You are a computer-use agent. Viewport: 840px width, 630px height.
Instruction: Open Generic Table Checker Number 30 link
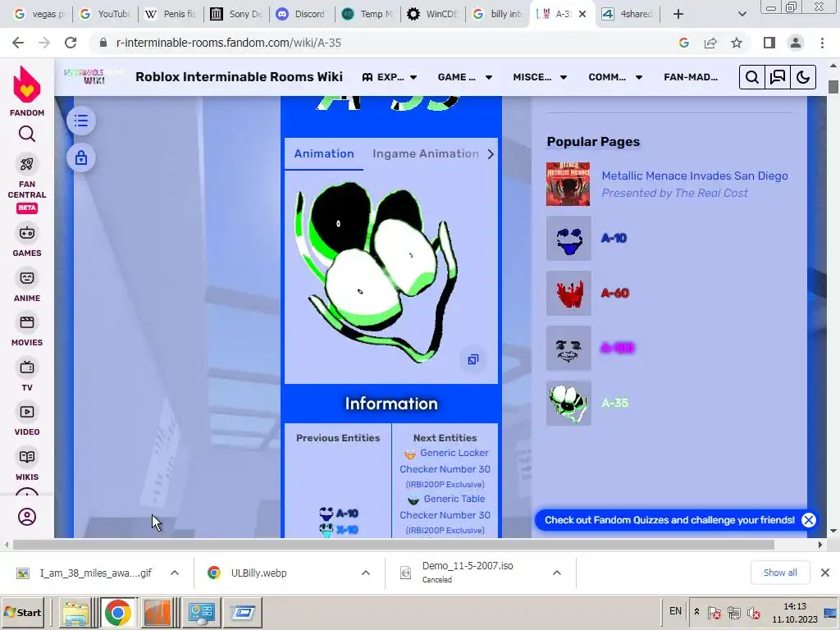tap(445, 507)
